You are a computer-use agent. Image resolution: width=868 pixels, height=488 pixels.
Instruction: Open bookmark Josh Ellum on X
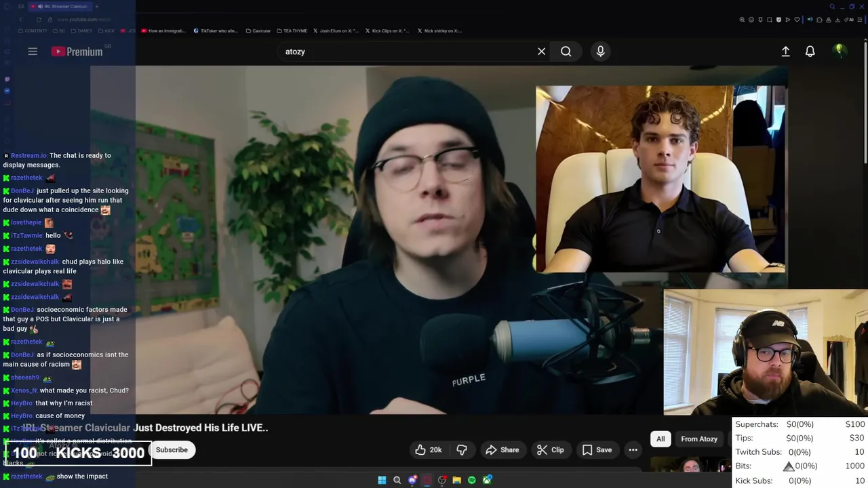pos(336,30)
